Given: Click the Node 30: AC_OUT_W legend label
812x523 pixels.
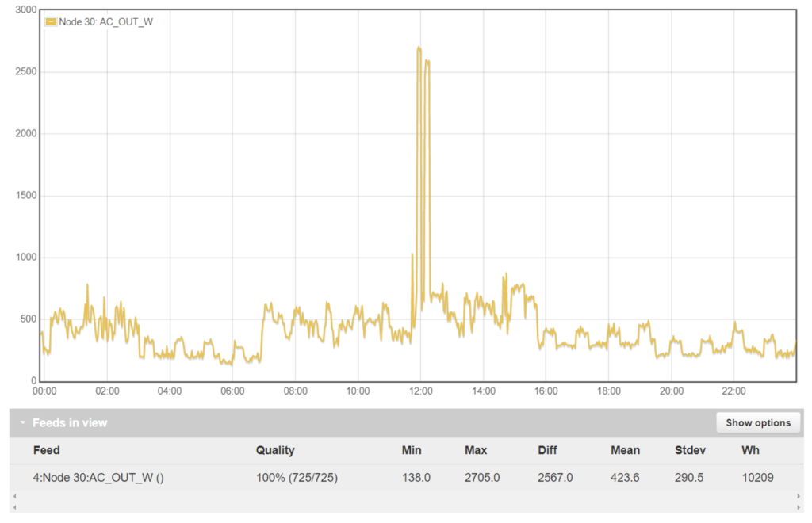Looking at the screenshot, I should click(x=105, y=22).
